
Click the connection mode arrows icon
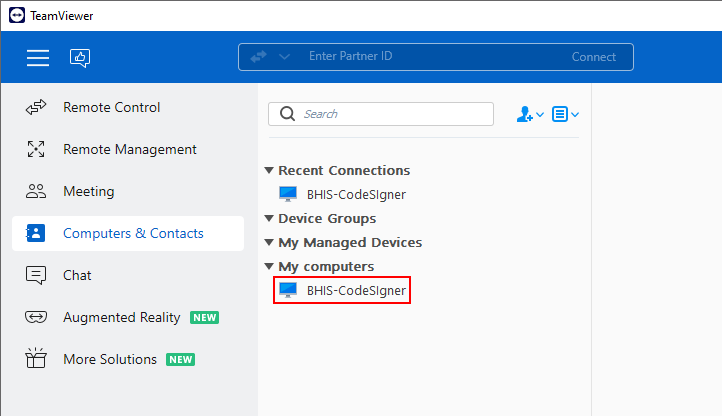[259, 57]
